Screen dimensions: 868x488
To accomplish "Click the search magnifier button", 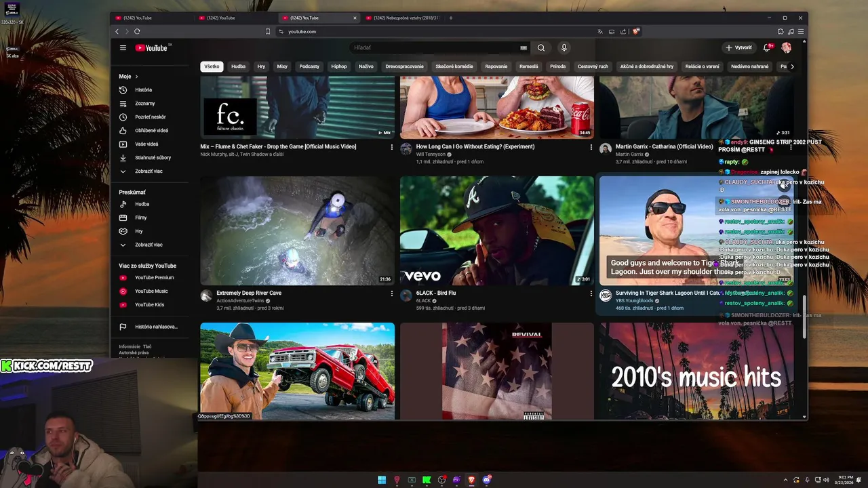I will tap(540, 48).
